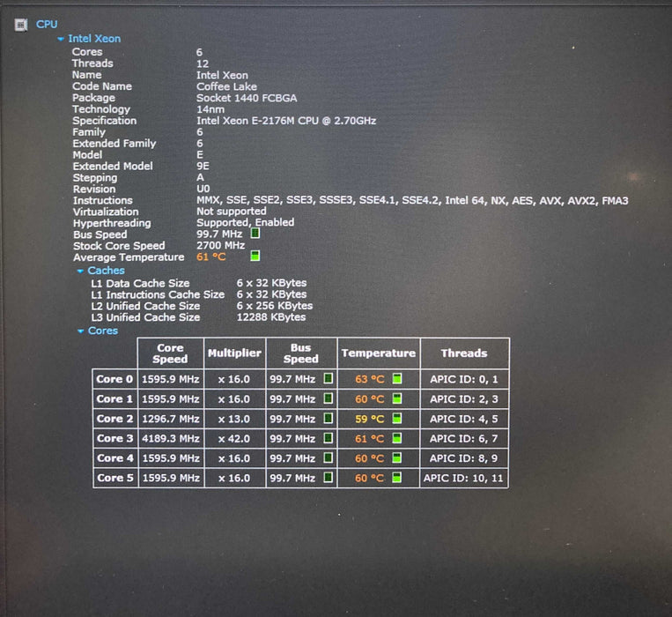Click the APIC ID: 10, 11 cell
Screen dimensions: 672x617
point(463,478)
